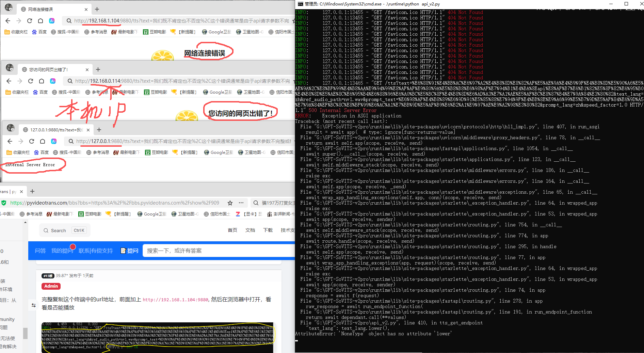Open 我的提问 link in the forum bar
644x353 pixels.
point(62,251)
